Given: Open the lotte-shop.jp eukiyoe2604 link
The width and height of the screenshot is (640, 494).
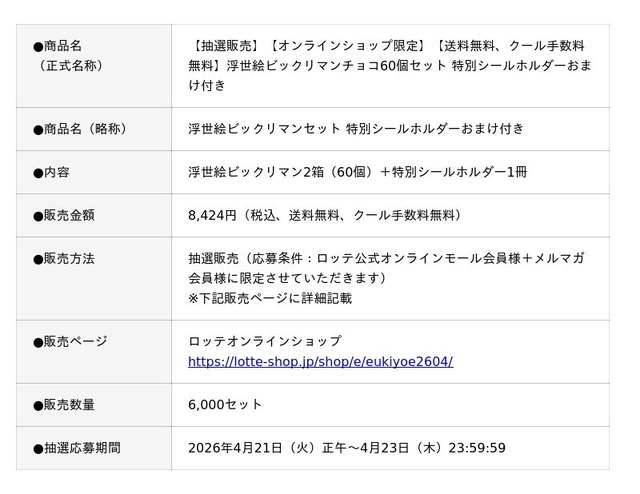Looking at the screenshot, I should (x=320, y=361).
